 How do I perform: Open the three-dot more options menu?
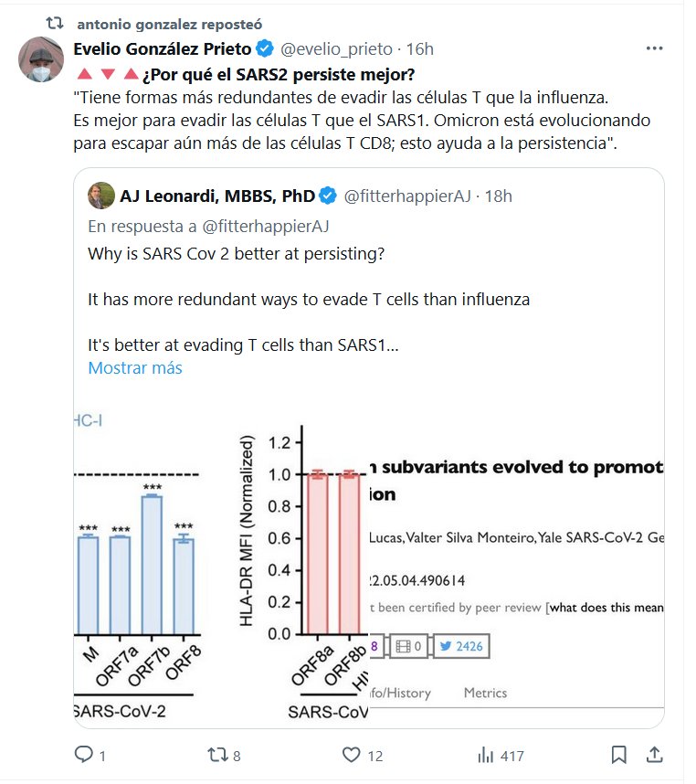point(654,48)
